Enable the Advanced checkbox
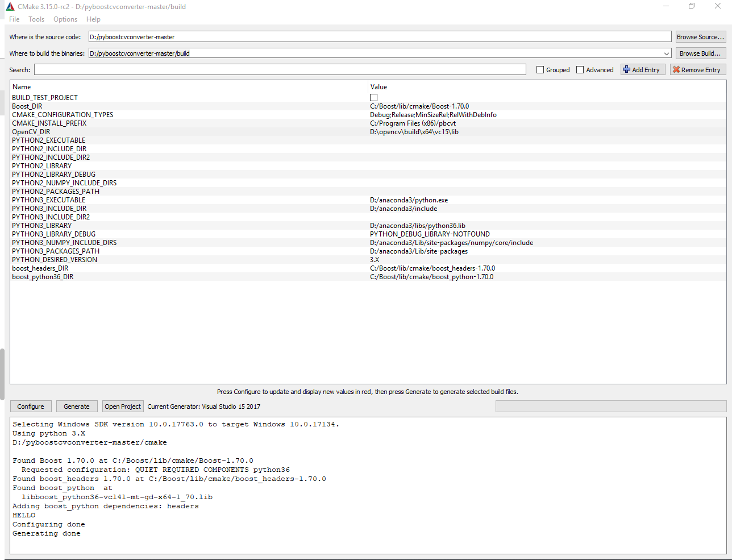 580,70
